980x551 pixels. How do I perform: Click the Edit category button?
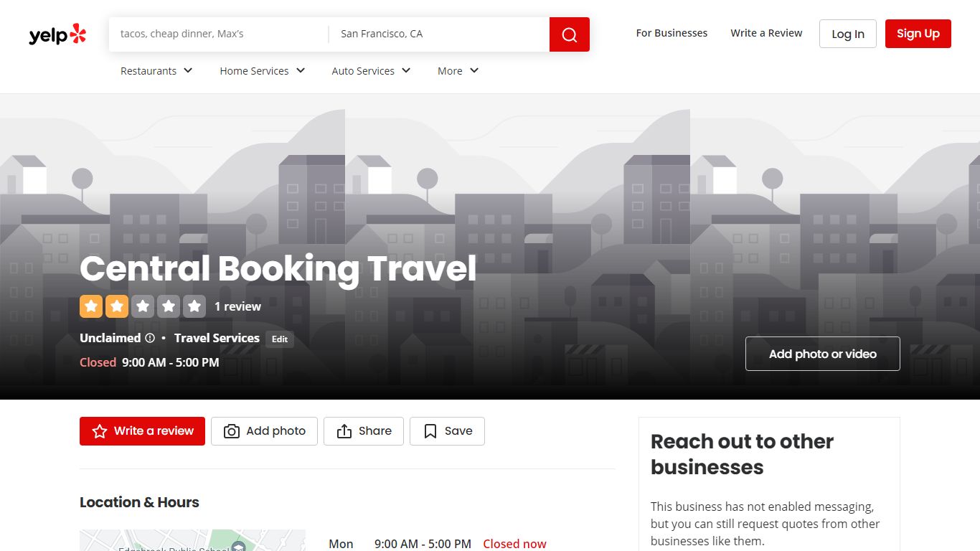280,339
